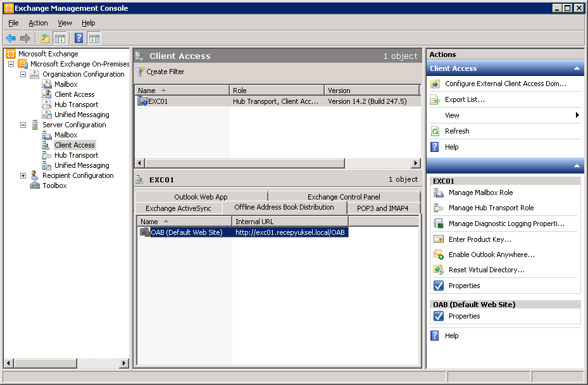Sort server list by Version column header
This screenshot has height=385, width=588.
(x=372, y=91)
